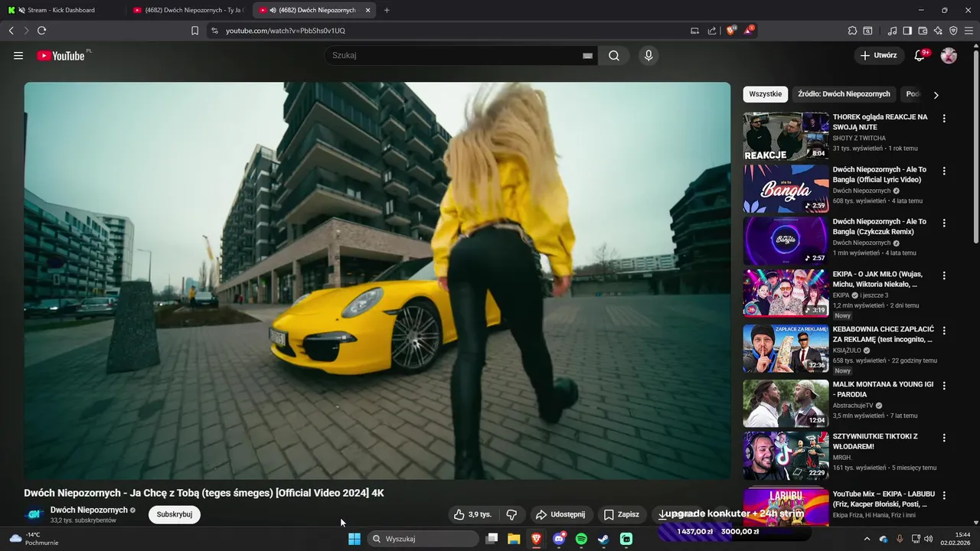
Task: Open the taskbar clock showing 15:44
Action: pos(955,539)
